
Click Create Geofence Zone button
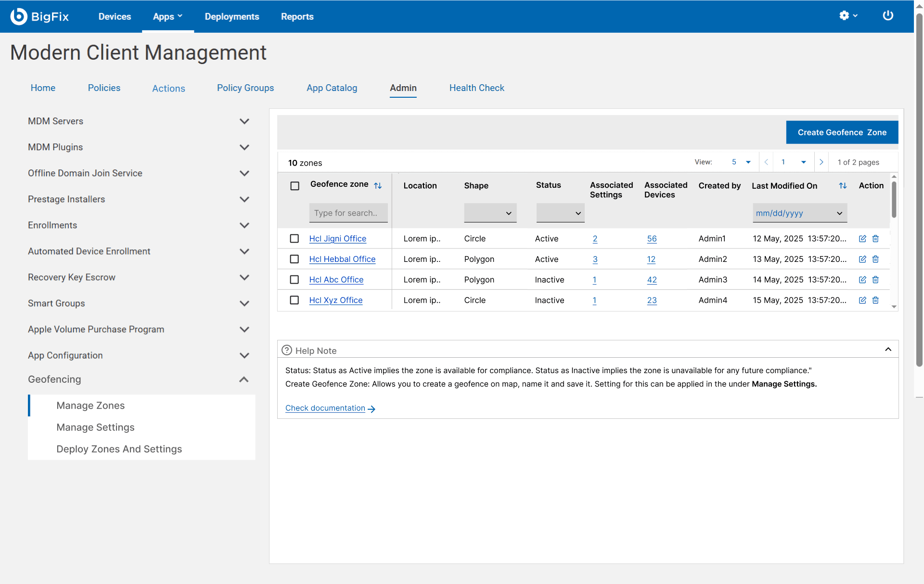842,132
